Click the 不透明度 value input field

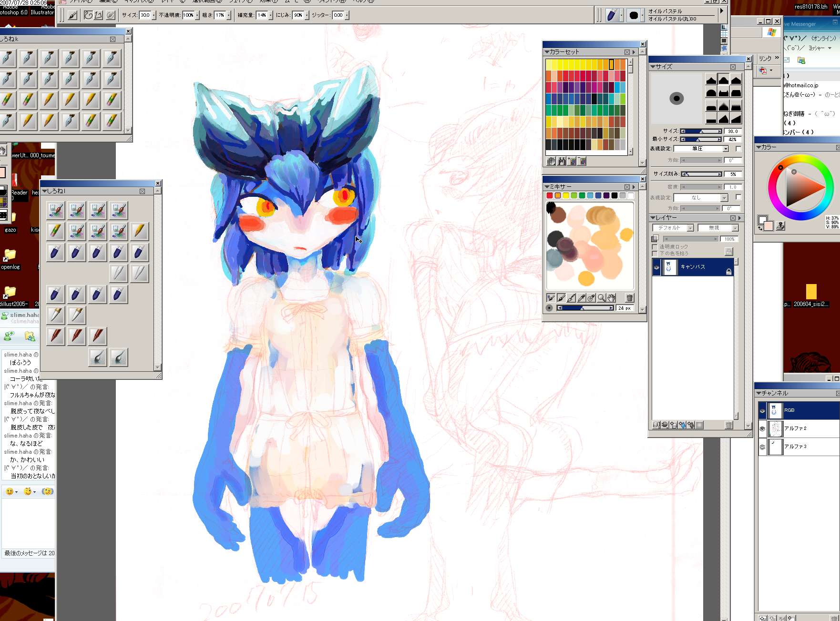pos(188,15)
